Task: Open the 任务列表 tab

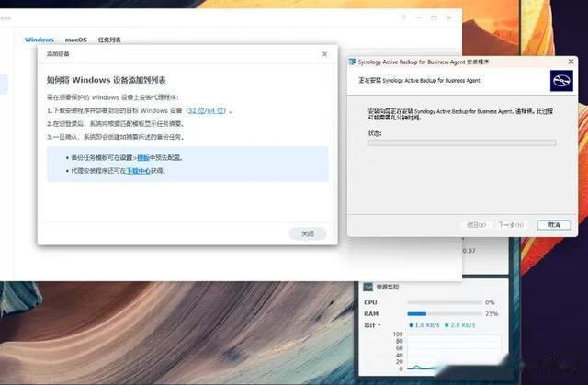Action: pyautogui.click(x=109, y=40)
